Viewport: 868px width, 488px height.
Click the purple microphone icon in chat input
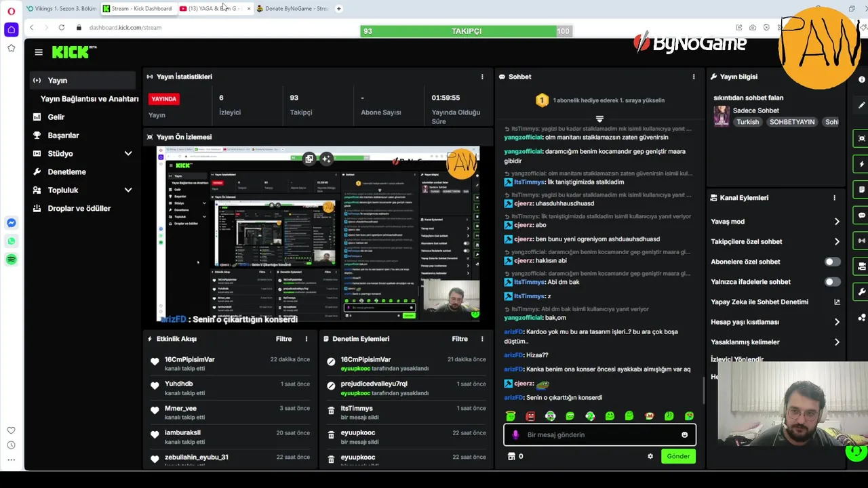(515, 435)
